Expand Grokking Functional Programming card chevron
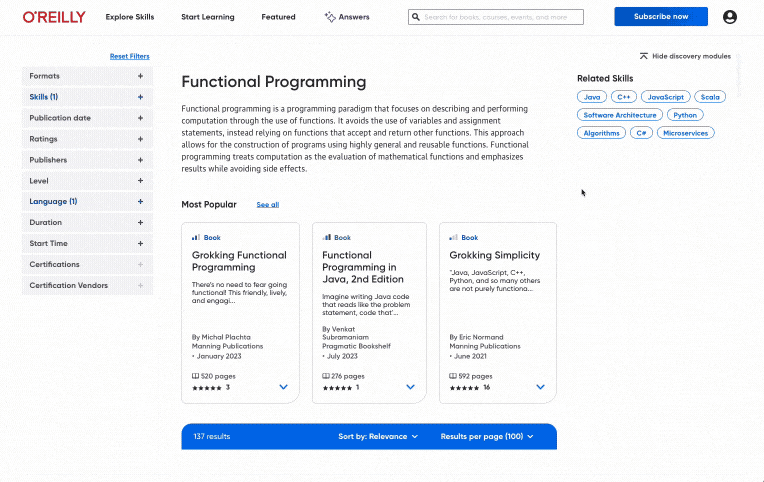 283,387
